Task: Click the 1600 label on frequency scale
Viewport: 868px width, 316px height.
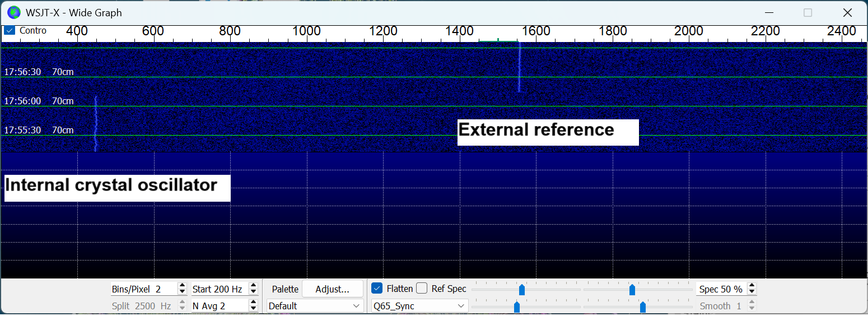Action: point(536,31)
